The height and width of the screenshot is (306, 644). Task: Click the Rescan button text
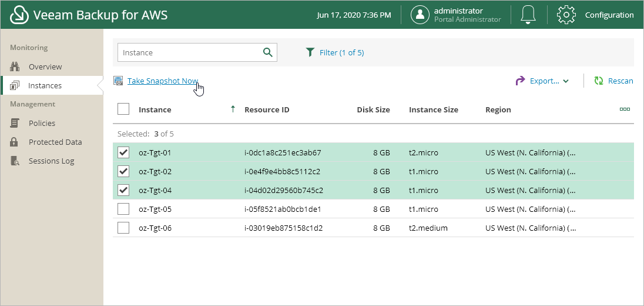click(620, 81)
